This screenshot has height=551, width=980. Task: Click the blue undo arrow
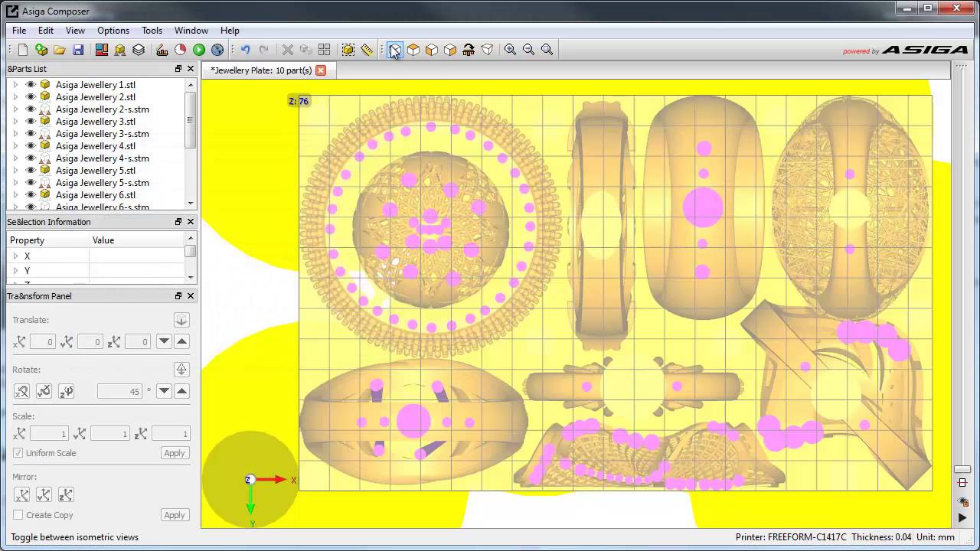pyautogui.click(x=245, y=50)
